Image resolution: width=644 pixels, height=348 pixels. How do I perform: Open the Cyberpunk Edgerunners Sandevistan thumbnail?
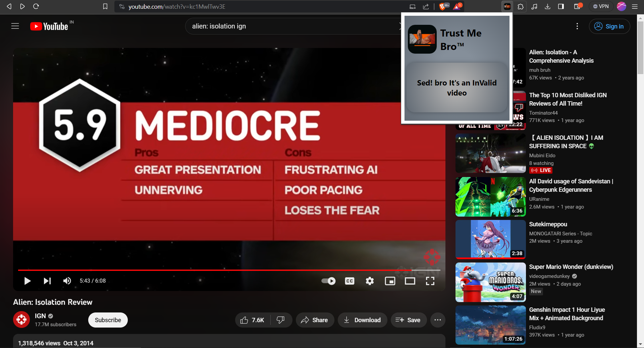(490, 196)
